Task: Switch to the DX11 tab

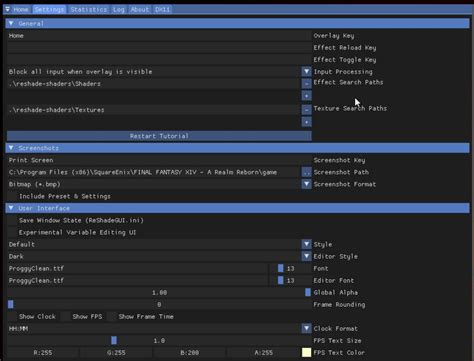Action: coord(163,9)
